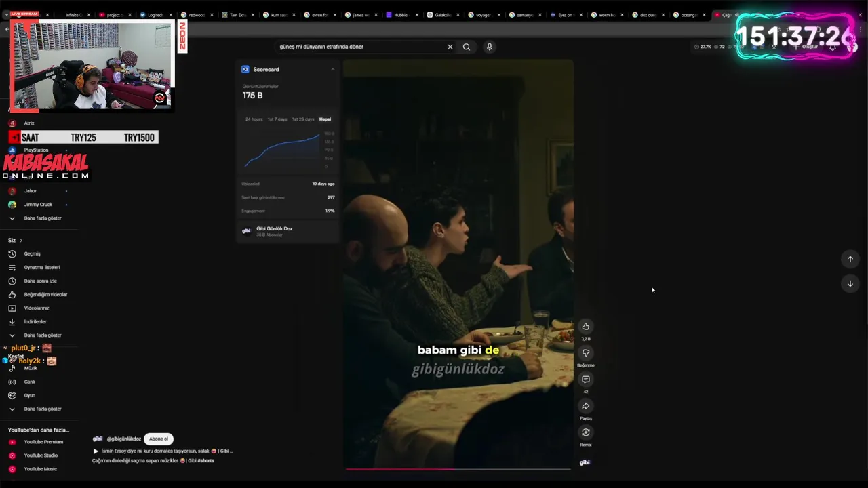Open the Remix option
The height and width of the screenshot is (488, 868).
pyautogui.click(x=586, y=432)
